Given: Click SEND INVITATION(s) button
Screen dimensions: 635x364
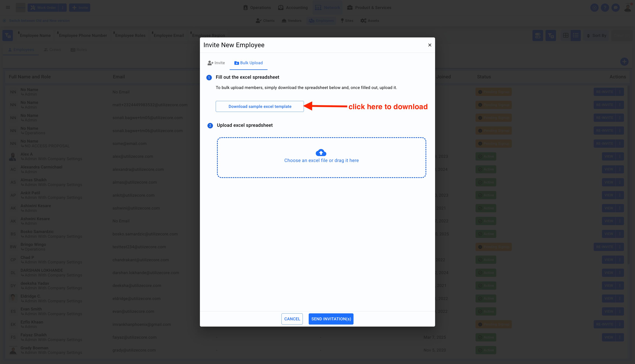Looking at the screenshot, I should click(331, 319).
